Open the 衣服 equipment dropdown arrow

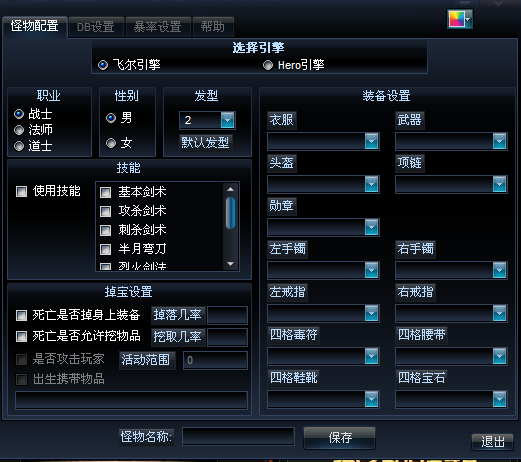371,141
